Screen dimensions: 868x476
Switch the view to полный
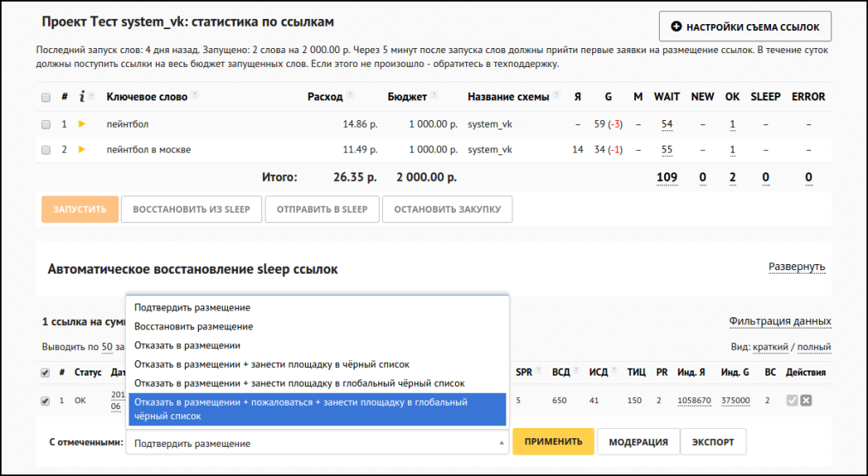pos(812,347)
